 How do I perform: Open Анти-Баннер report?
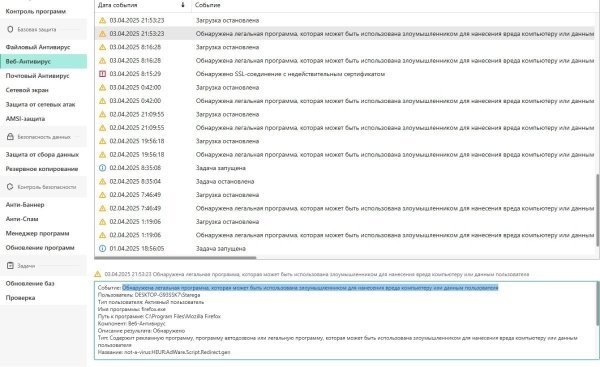click(25, 205)
